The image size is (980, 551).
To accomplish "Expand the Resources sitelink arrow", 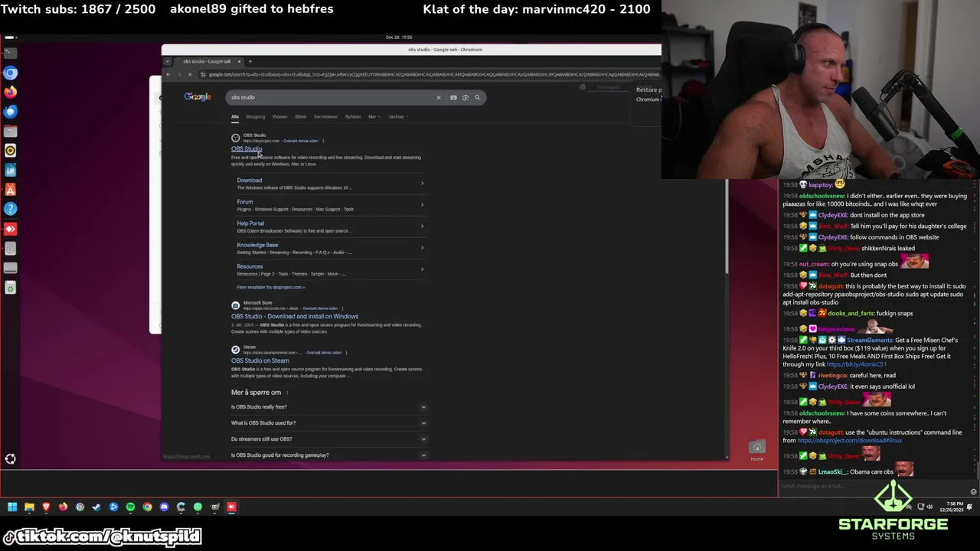I will pyautogui.click(x=422, y=269).
